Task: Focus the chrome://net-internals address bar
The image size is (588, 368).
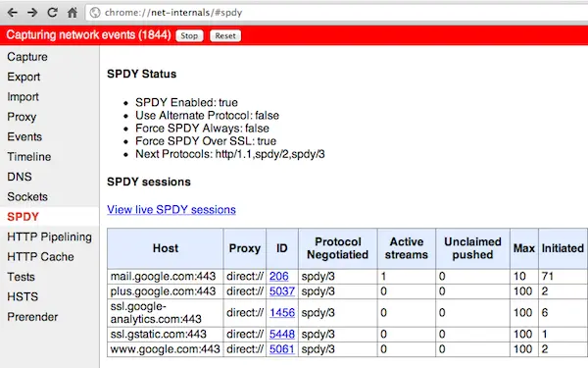Action: (x=337, y=13)
